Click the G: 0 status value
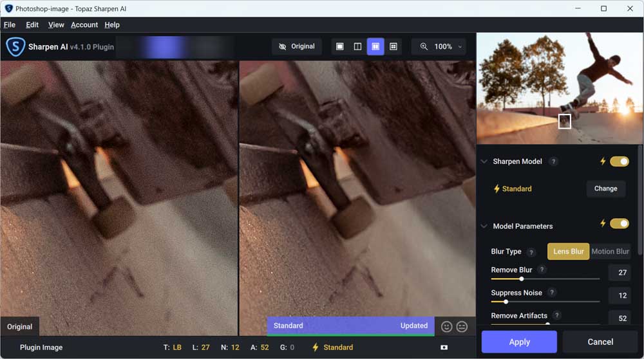This screenshot has height=359, width=644. click(287, 347)
